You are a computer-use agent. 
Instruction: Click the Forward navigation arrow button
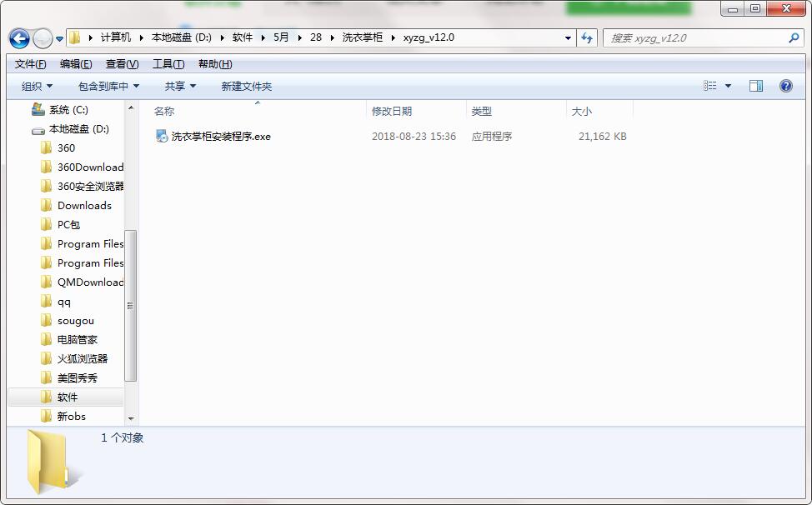[x=42, y=38]
